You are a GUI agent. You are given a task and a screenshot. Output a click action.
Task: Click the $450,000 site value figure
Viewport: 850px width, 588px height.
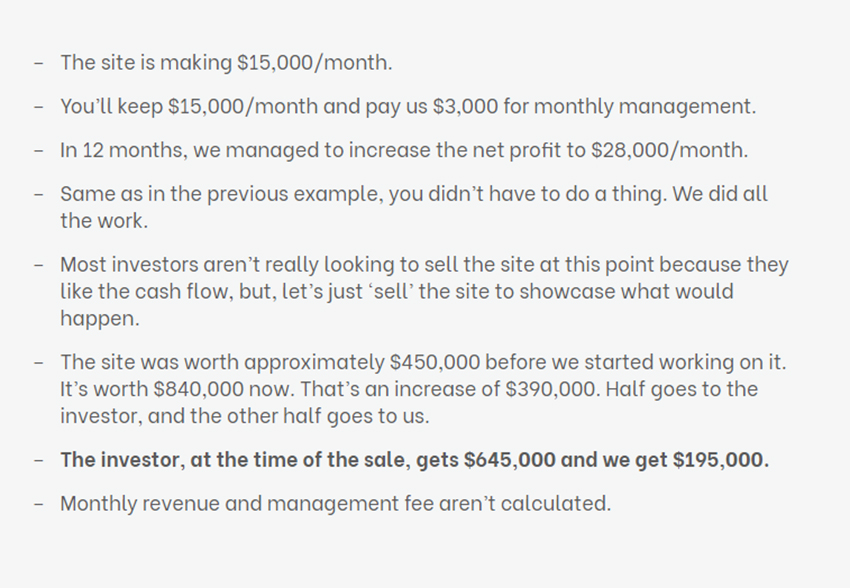[435, 362]
